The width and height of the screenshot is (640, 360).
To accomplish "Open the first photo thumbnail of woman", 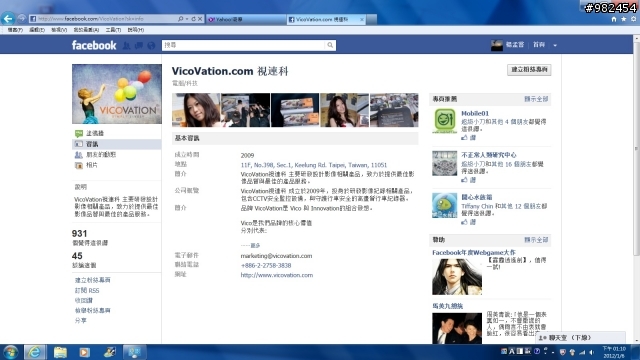I will click(x=196, y=110).
